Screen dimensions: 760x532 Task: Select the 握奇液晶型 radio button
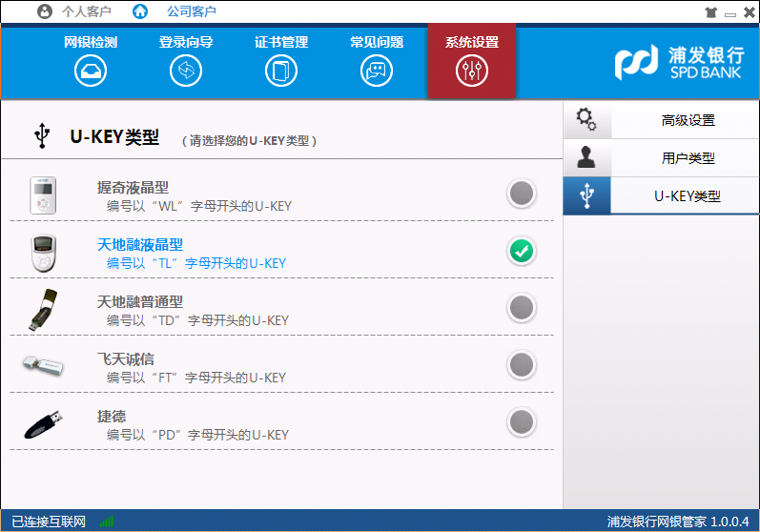point(521,194)
